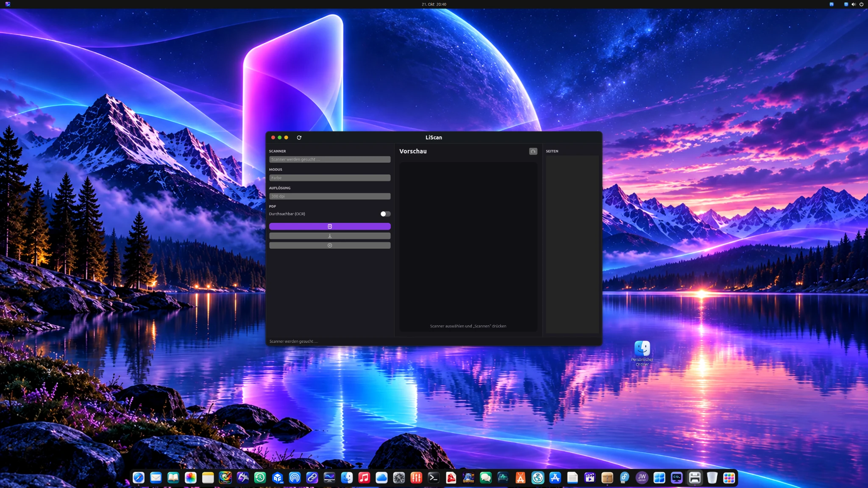868x488 pixels.
Task: Open the Modus dropdown showing Farbe
Action: click(330, 178)
